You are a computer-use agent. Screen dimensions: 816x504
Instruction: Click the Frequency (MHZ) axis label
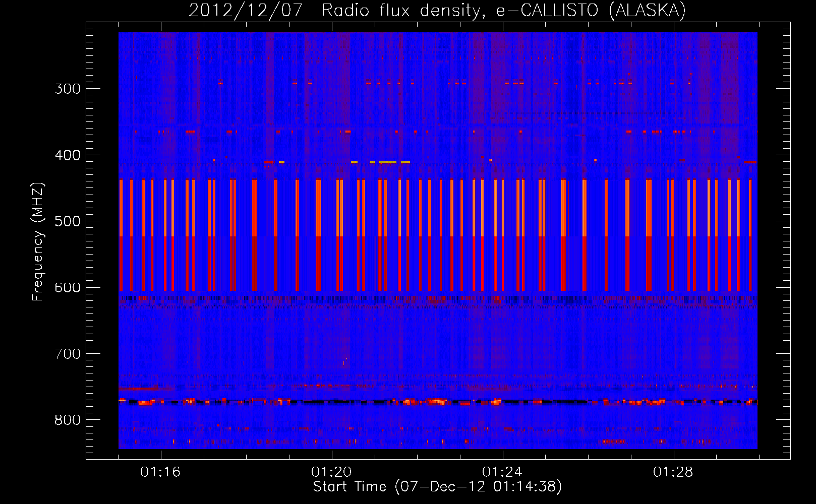[x=38, y=241]
